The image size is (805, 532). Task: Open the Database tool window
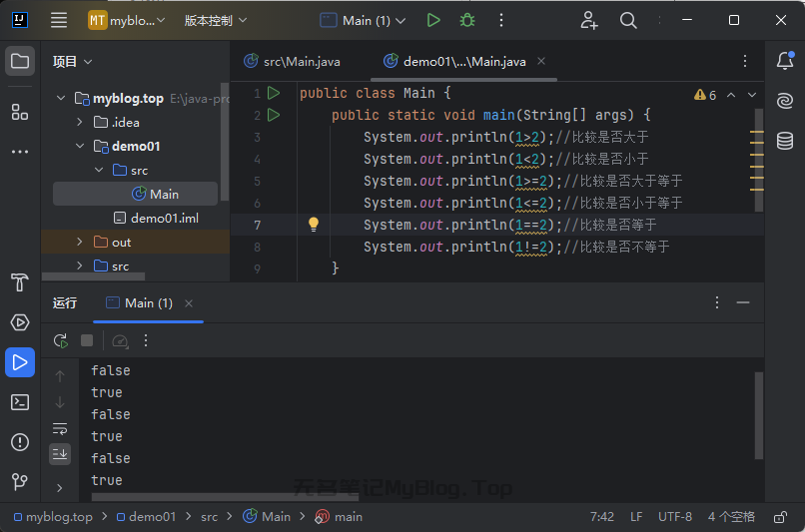[785, 141]
